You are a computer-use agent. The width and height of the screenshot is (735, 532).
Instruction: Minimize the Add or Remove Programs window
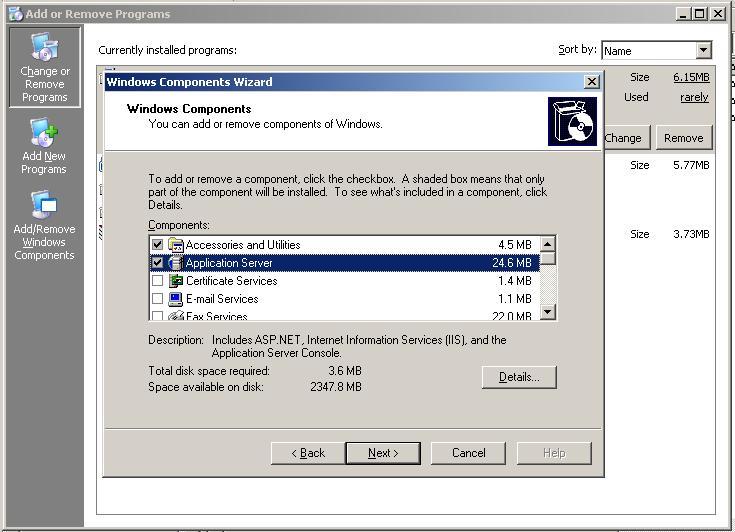pyautogui.click(x=683, y=14)
